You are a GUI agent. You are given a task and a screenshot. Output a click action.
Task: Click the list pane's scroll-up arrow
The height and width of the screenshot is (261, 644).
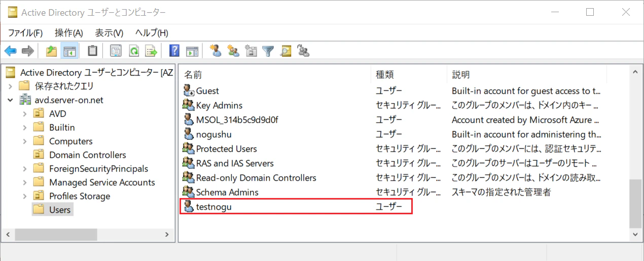tap(635, 73)
